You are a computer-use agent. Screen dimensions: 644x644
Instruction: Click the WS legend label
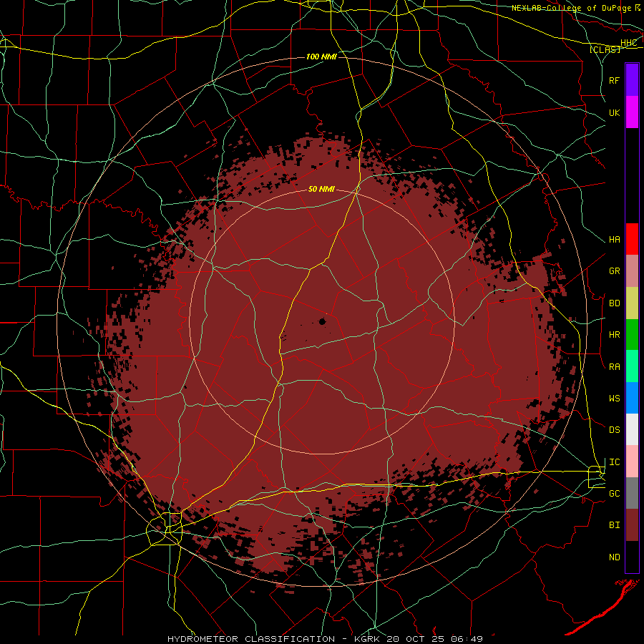click(x=615, y=399)
